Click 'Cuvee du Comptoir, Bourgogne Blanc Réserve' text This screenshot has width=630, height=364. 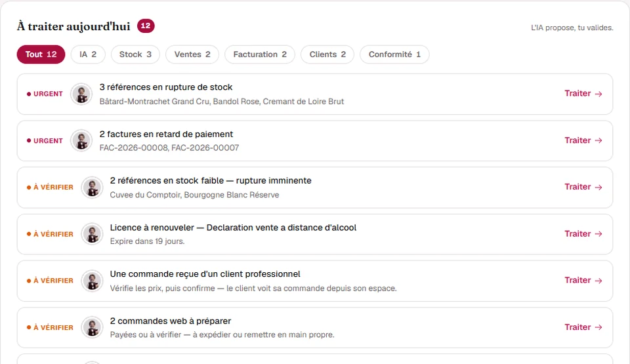click(194, 195)
